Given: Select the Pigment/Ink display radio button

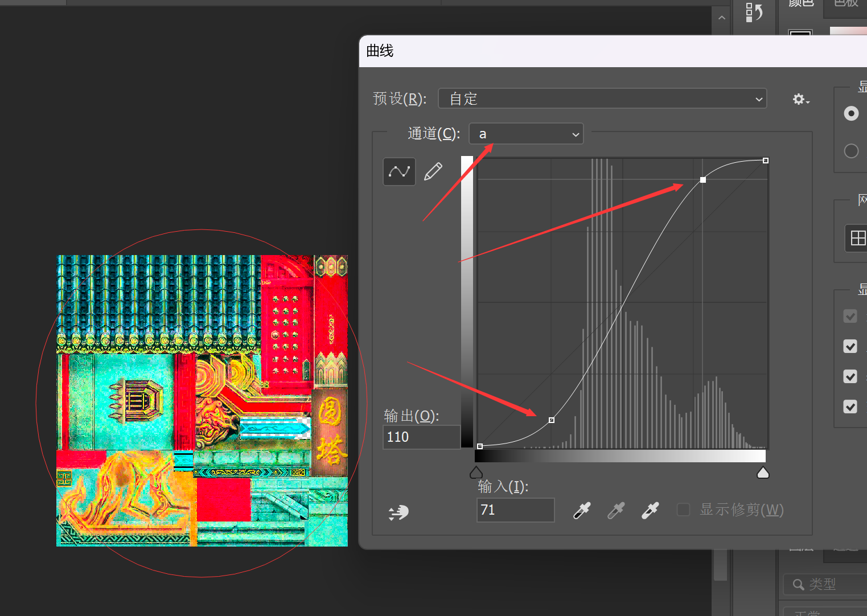Looking at the screenshot, I should (x=851, y=151).
